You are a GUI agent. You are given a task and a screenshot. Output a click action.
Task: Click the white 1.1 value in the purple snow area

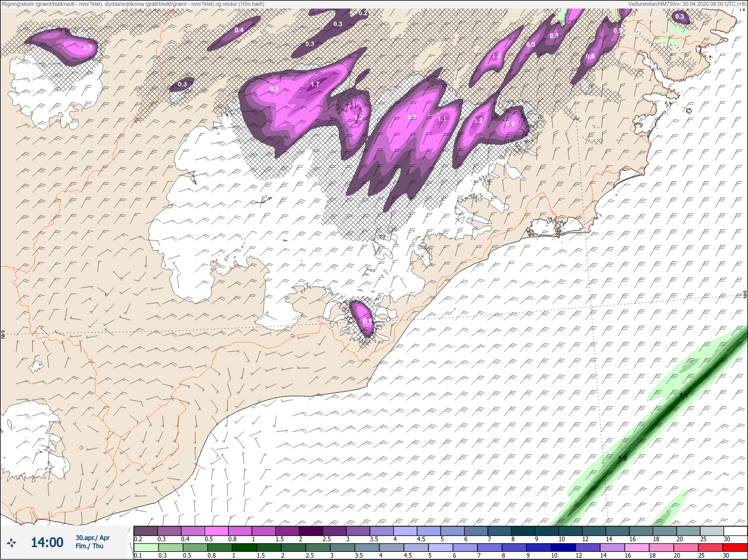click(442, 119)
